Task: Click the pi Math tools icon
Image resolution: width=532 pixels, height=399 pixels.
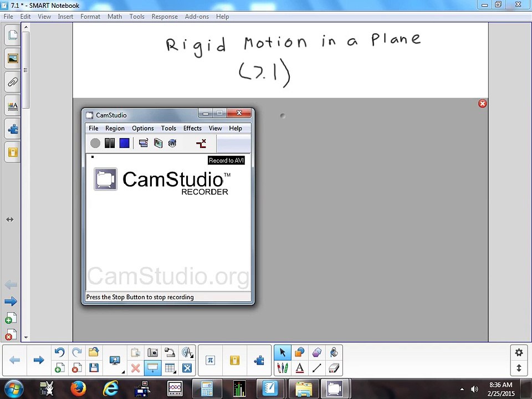Action: [x=211, y=360]
